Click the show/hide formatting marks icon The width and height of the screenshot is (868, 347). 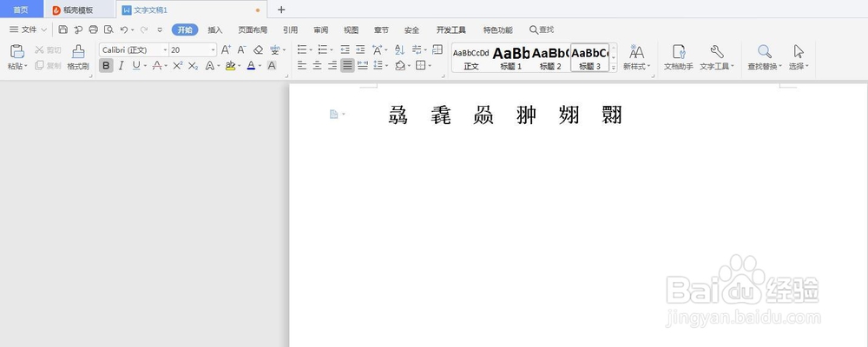point(417,49)
